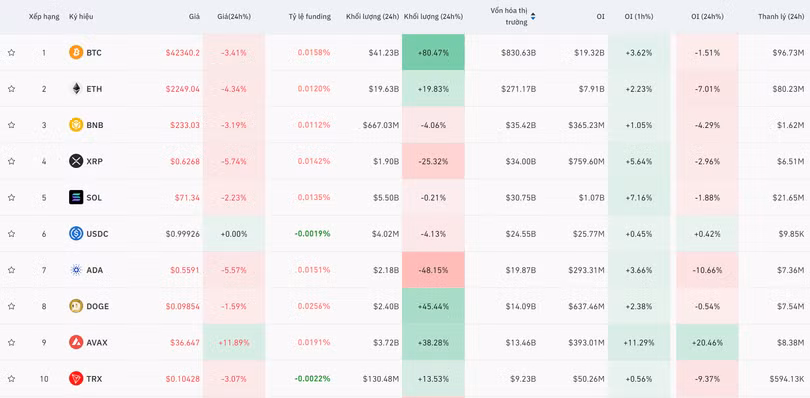Sort by Giá(24h%) column header
This screenshot has height=398, width=810.
[234, 17]
